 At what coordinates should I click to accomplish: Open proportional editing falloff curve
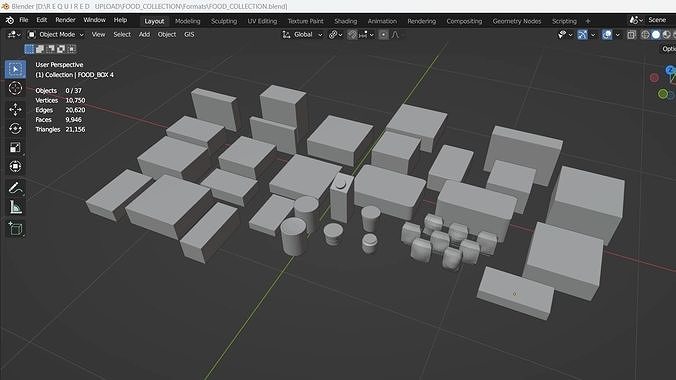395,35
